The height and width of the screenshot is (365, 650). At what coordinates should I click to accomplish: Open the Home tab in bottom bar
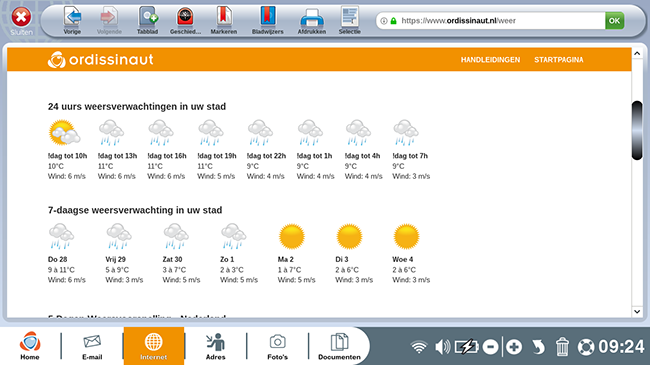30,346
